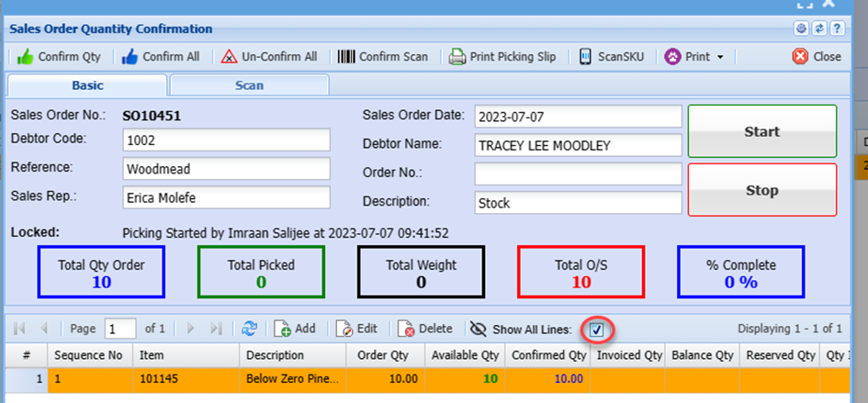Click the Picking Started by Imraan Salijee text
Screen dimensions: 868x403
285,233
